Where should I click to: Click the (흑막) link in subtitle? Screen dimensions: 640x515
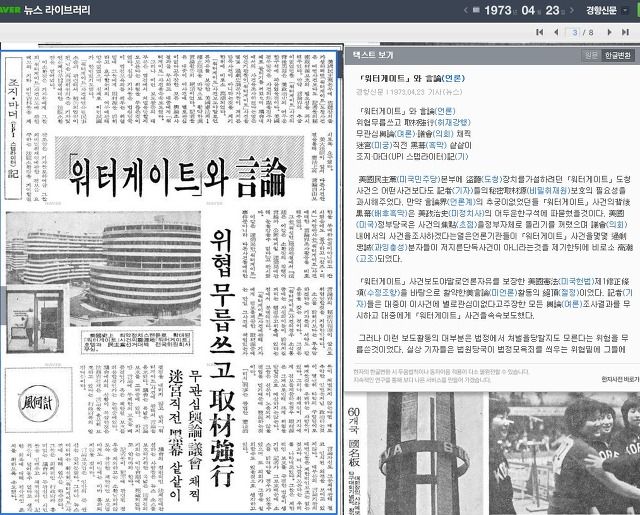coord(436,145)
